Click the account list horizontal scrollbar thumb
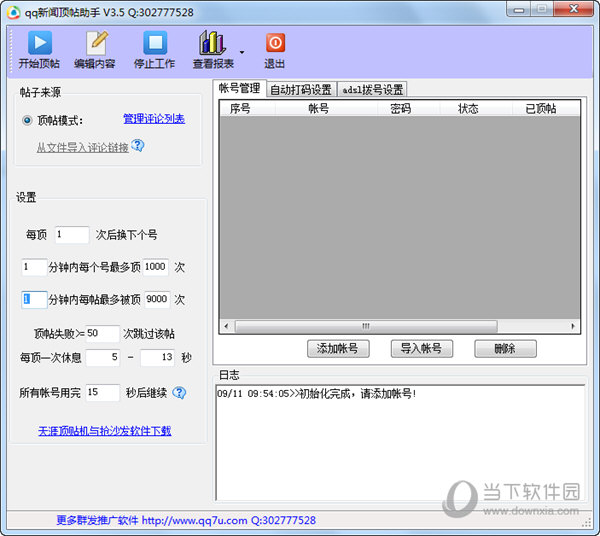This screenshot has width=600, height=536. pyautogui.click(x=366, y=326)
